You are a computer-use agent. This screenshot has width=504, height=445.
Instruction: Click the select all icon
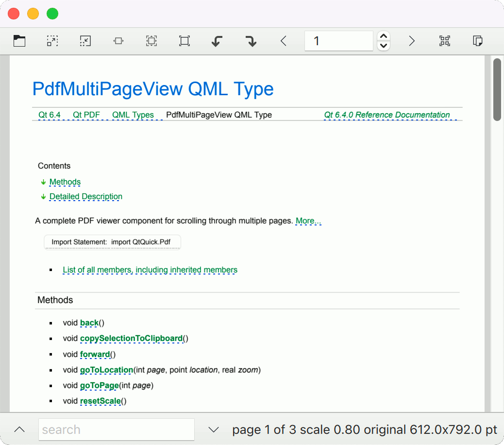click(x=445, y=41)
